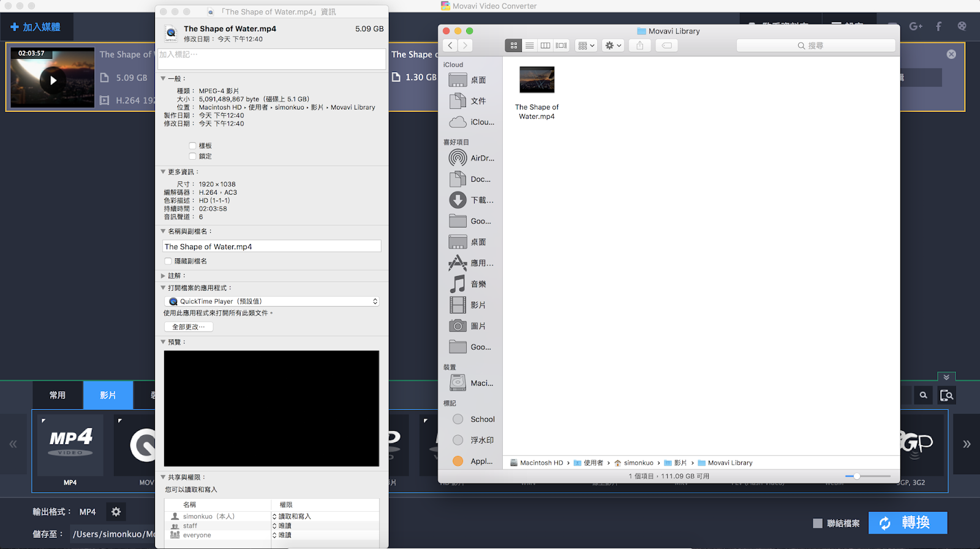980x549 pixels.
Task: Open 下載 folder in Finder sidebar
Action: click(x=470, y=200)
